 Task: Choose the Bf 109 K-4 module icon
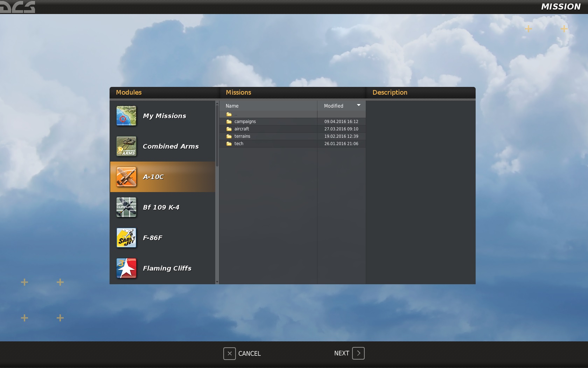tap(126, 207)
